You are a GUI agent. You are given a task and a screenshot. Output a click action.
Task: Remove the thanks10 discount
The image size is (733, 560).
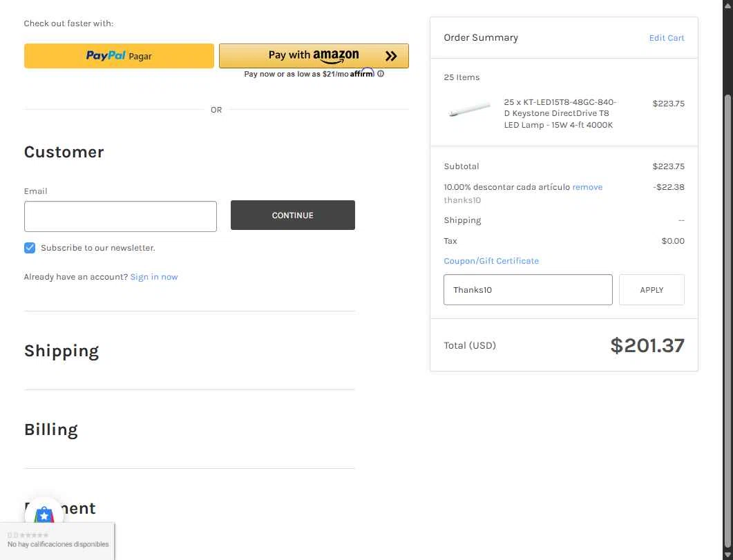[x=587, y=187]
